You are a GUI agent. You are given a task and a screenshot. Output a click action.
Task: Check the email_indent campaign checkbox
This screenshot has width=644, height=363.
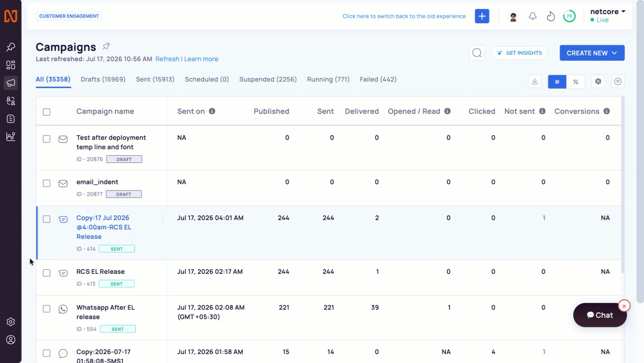point(47,183)
